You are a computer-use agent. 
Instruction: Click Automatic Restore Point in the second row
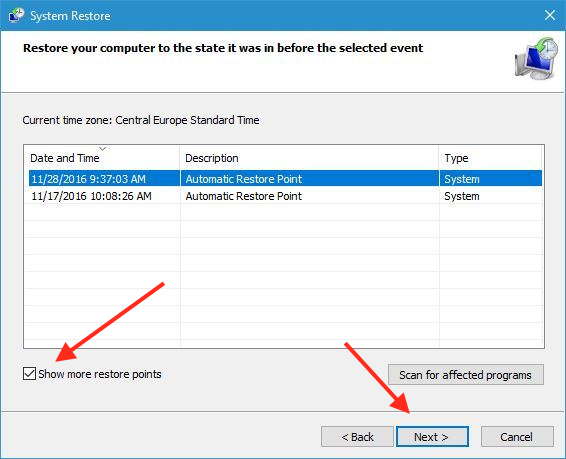(244, 196)
